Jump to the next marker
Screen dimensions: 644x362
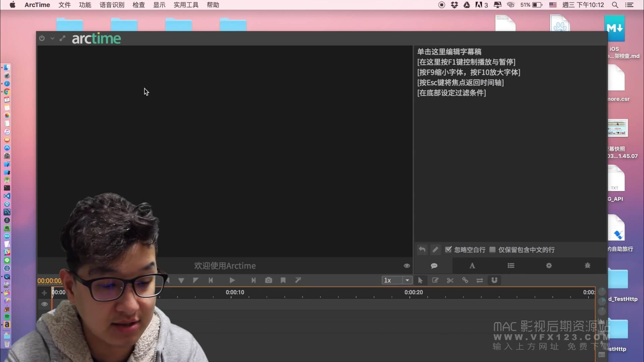point(254,280)
